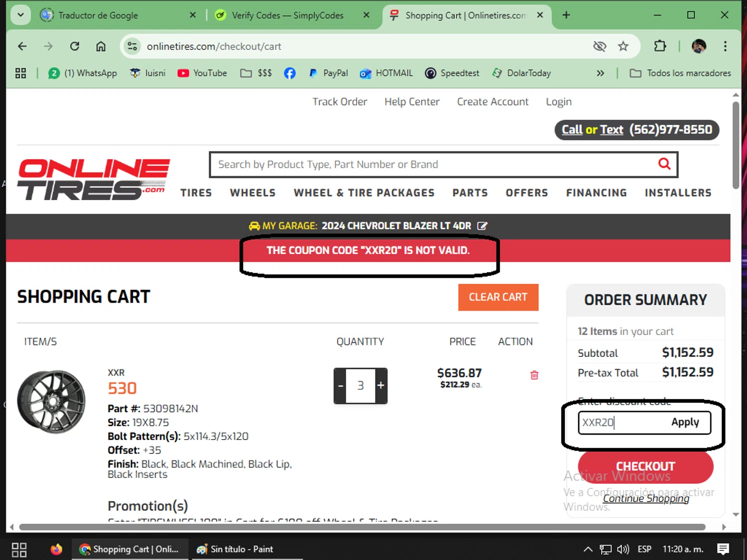The image size is (747, 560).
Task: Click discount code field containing XXR20
Action: (622, 423)
